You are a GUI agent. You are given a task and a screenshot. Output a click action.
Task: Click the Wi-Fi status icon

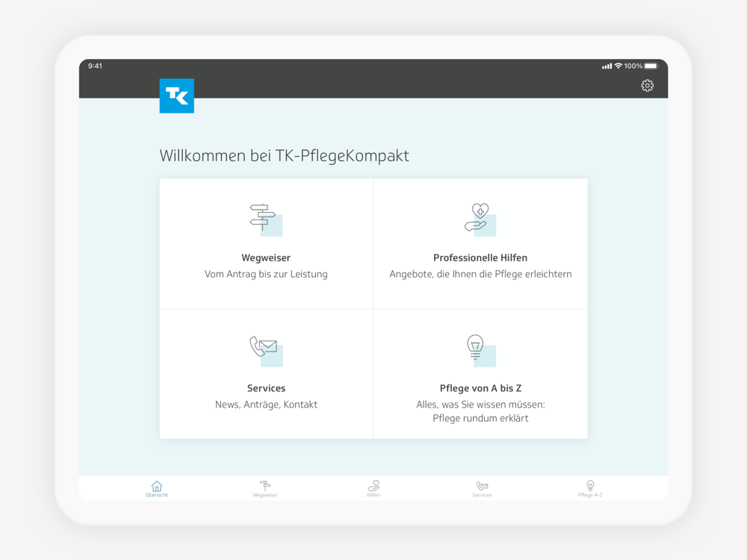(x=619, y=66)
